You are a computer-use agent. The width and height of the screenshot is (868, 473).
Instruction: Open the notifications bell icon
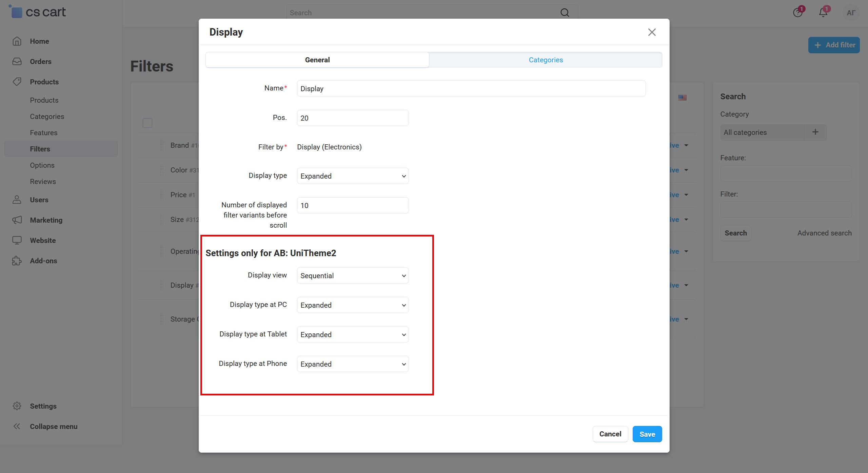(824, 13)
